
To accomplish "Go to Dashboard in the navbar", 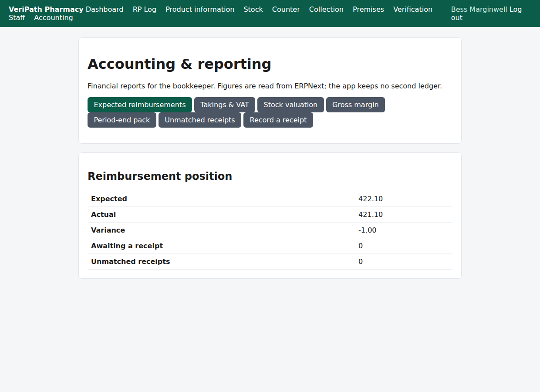I will [x=105, y=9].
